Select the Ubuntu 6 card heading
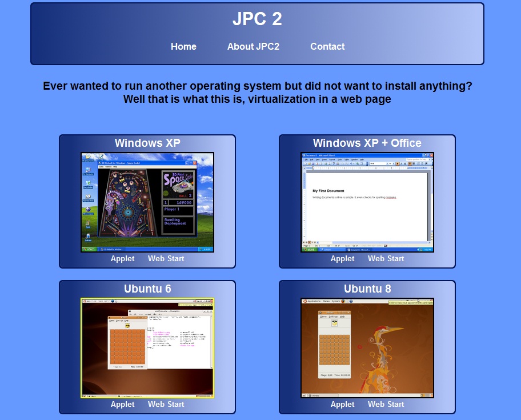Screen dimensions: 521x420 (147, 289)
